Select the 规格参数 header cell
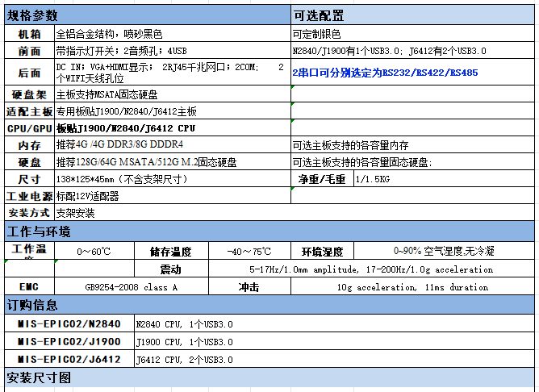Screen dimensions: 539x392 point(148,15)
